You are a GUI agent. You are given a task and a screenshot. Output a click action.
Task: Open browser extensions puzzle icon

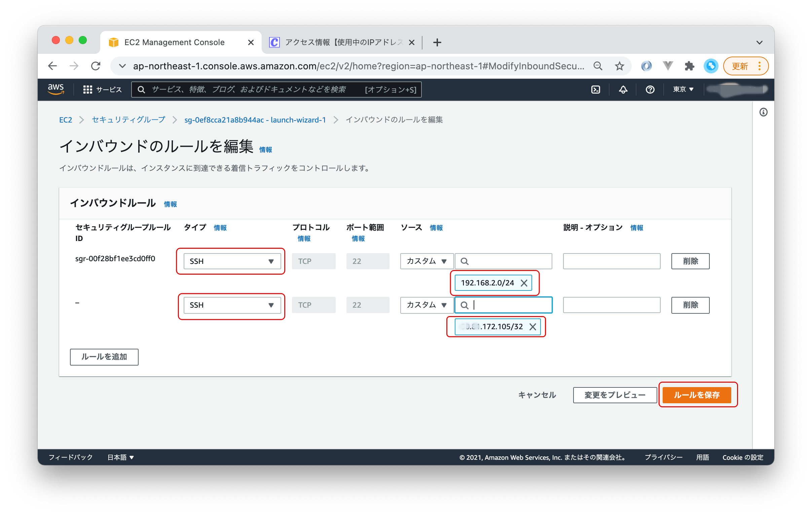pyautogui.click(x=689, y=66)
